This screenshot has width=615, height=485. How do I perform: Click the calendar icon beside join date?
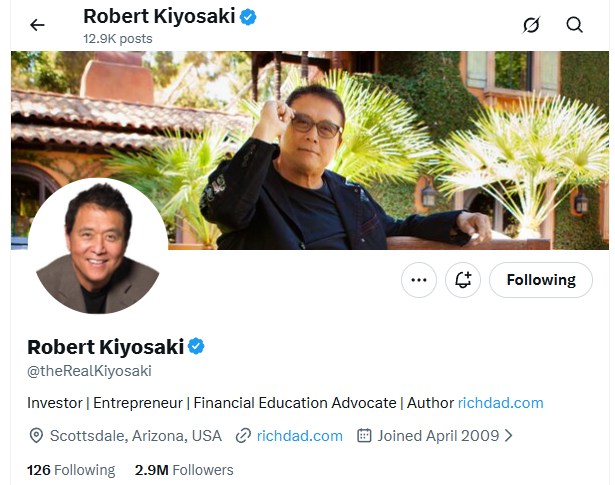(x=364, y=436)
